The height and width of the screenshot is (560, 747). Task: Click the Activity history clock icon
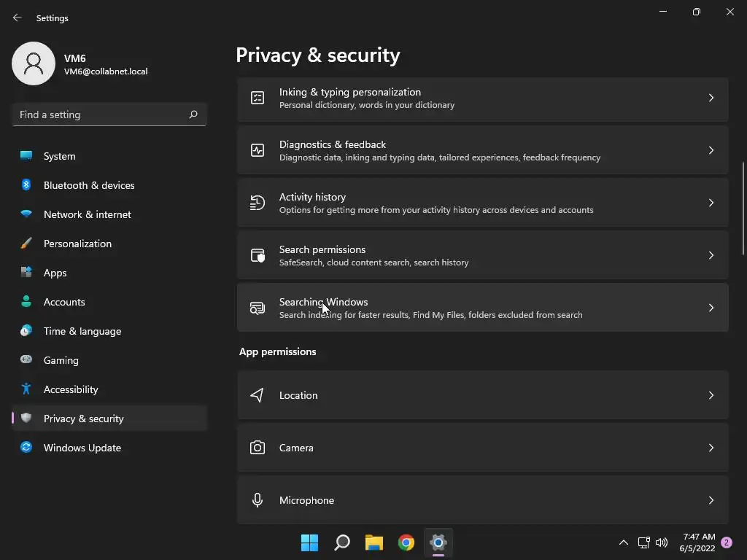tap(258, 203)
